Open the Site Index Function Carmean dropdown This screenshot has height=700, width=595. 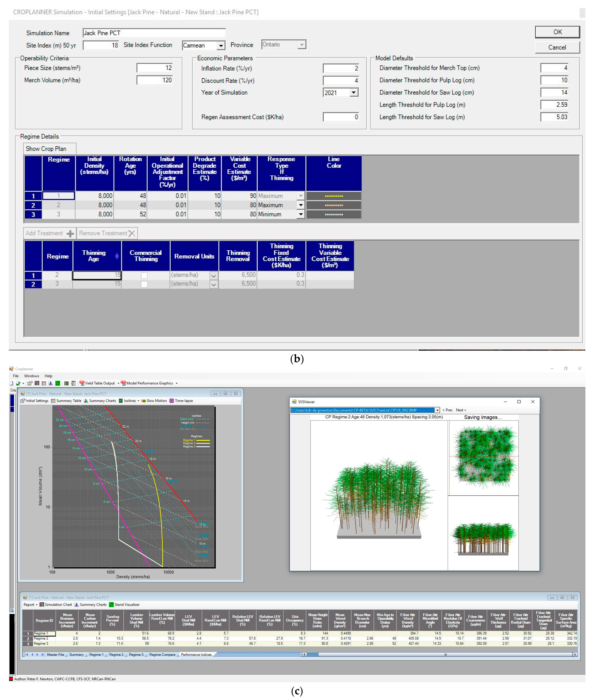(x=221, y=45)
